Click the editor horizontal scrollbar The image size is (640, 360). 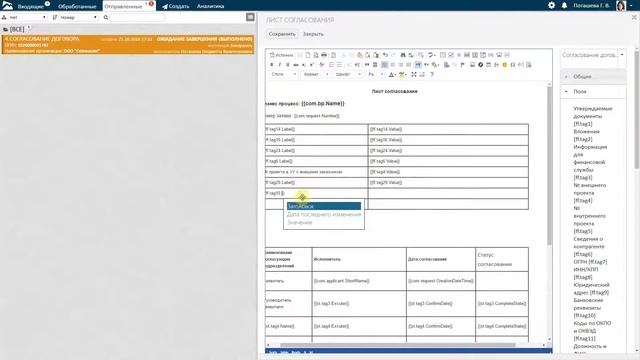398,345
